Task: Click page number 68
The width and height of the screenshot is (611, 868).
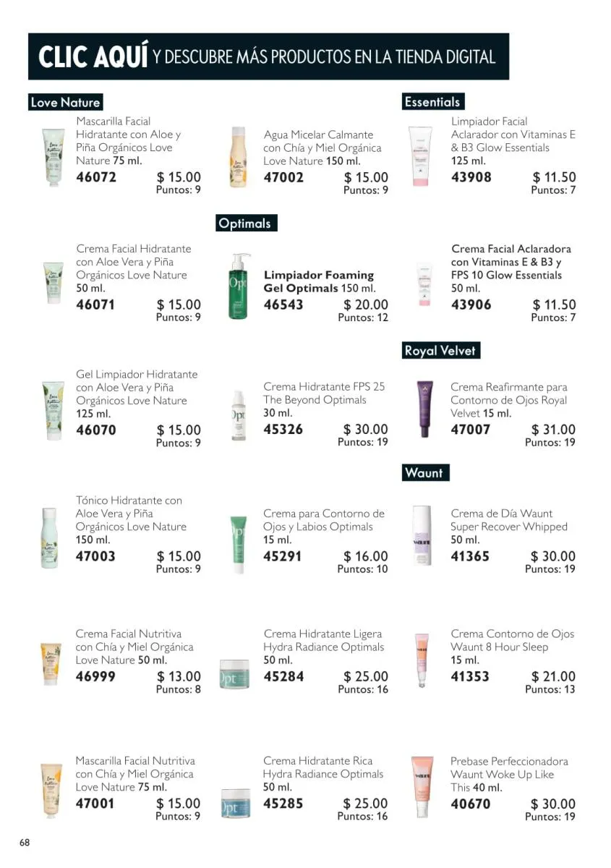Action: [25, 842]
